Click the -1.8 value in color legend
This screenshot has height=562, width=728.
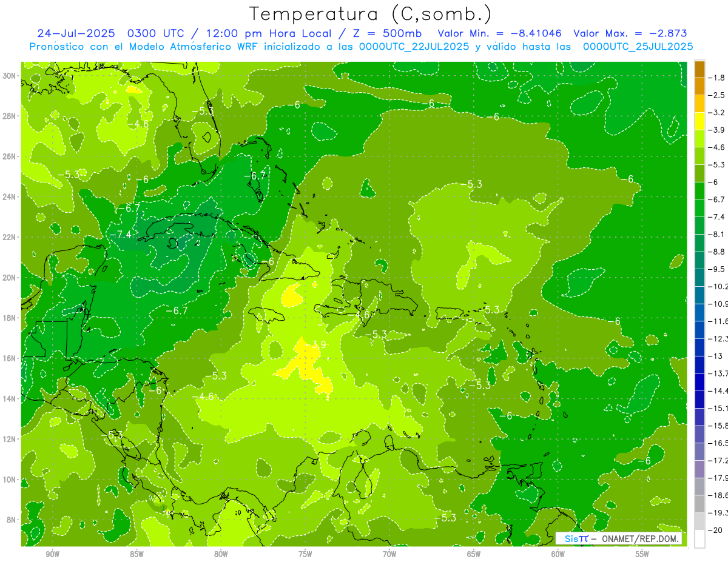pos(717,78)
